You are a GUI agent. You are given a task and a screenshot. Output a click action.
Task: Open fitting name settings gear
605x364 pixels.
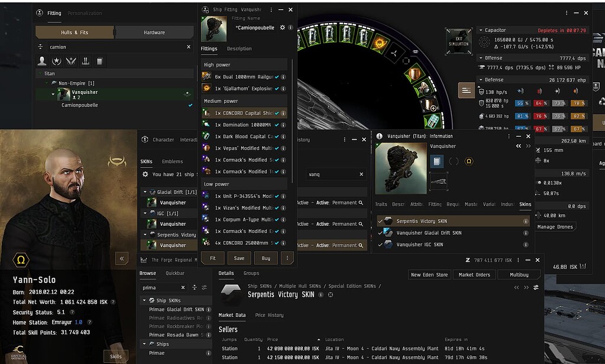pyautogui.click(x=282, y=28)
